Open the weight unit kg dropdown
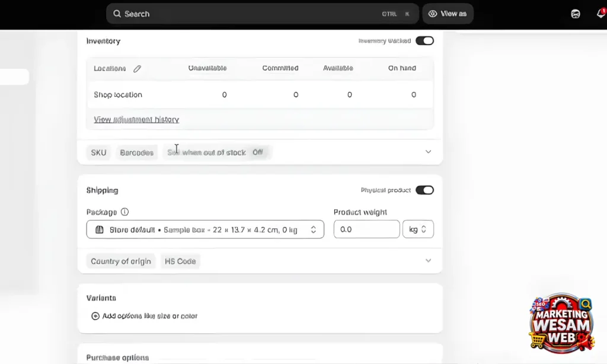 418,229
